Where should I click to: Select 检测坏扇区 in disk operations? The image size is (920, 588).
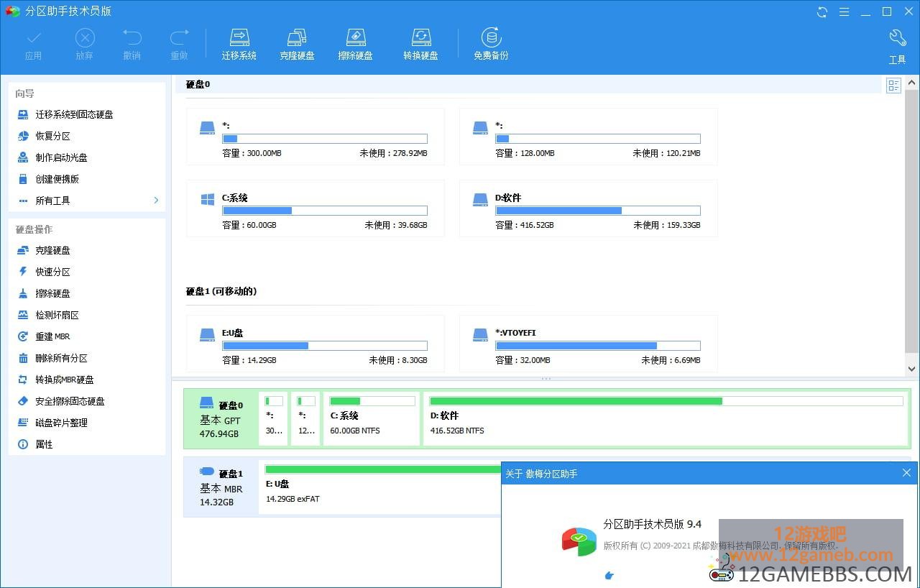point(57,315)
